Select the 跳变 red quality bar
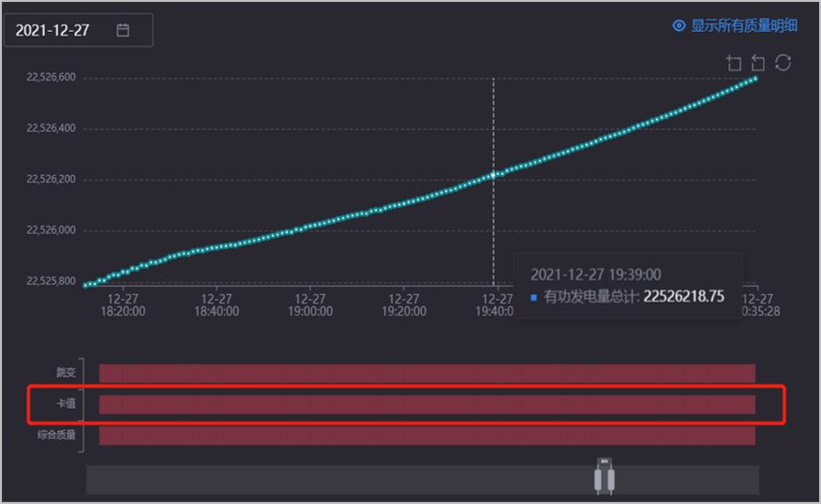The width and height of the screenshot is (821, 504). 426,374
